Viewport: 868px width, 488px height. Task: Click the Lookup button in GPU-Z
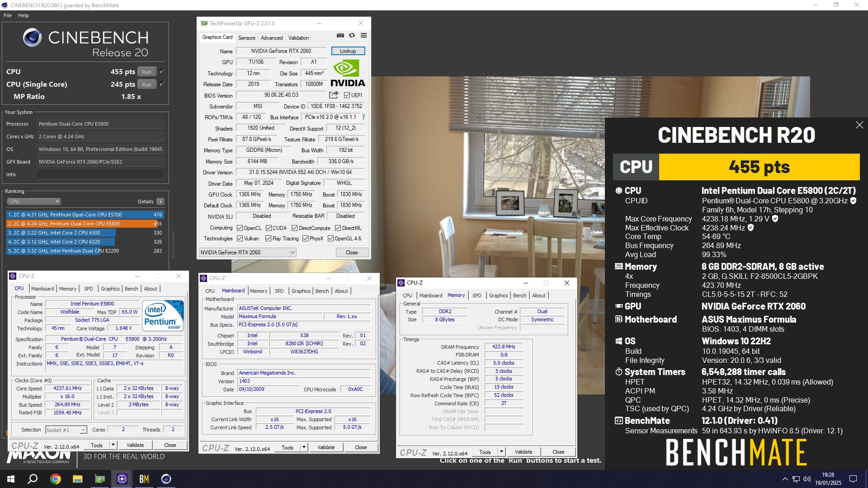tap(348, 51)
